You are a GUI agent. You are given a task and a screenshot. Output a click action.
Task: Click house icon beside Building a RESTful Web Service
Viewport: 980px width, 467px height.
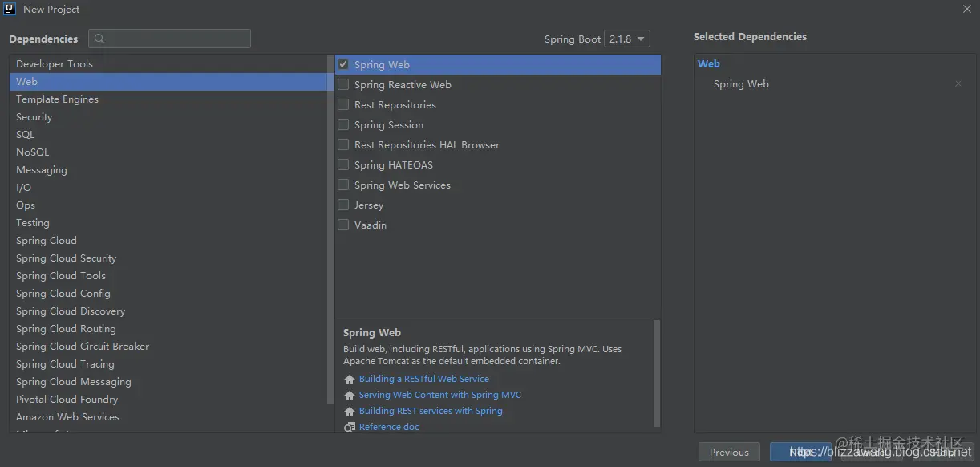tap(349, 380)
